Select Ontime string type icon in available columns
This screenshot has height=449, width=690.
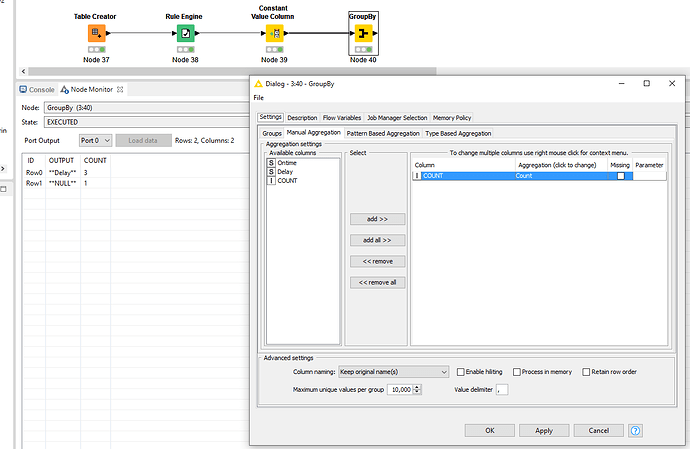272,163
